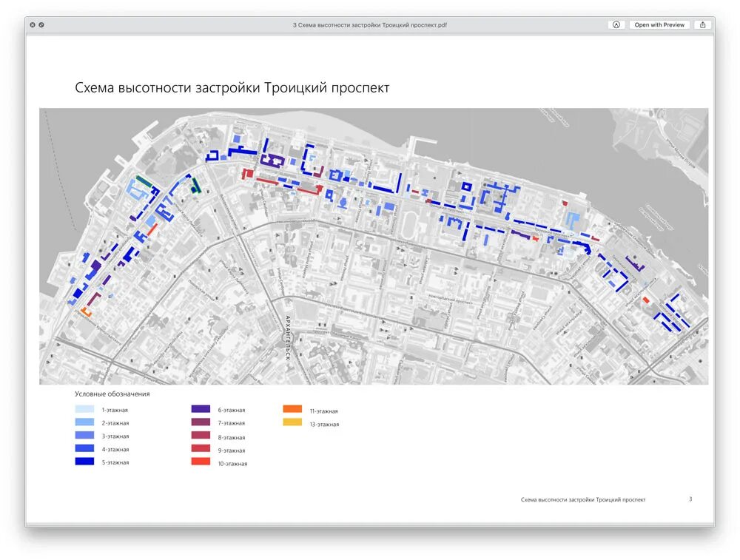Click the 2-этажная legend color swatch
This screenshot has height=560, width=740.
[x=84, y=422]
